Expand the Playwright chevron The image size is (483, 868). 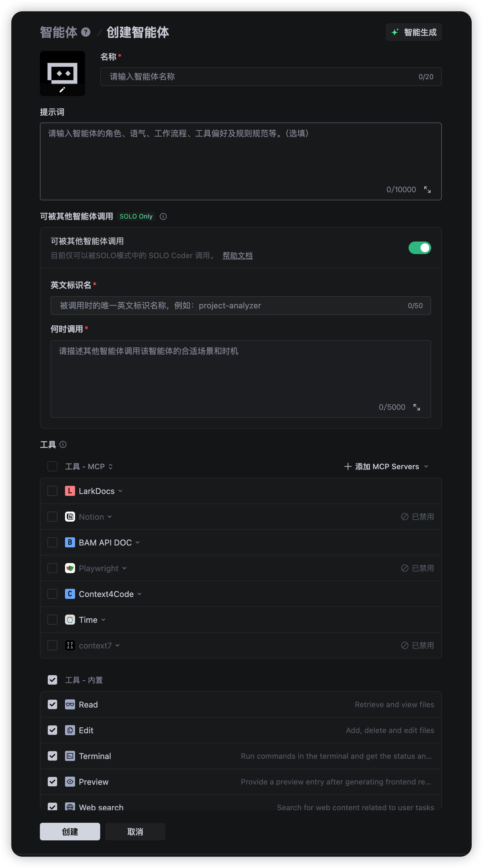click(x=124, y=568)
